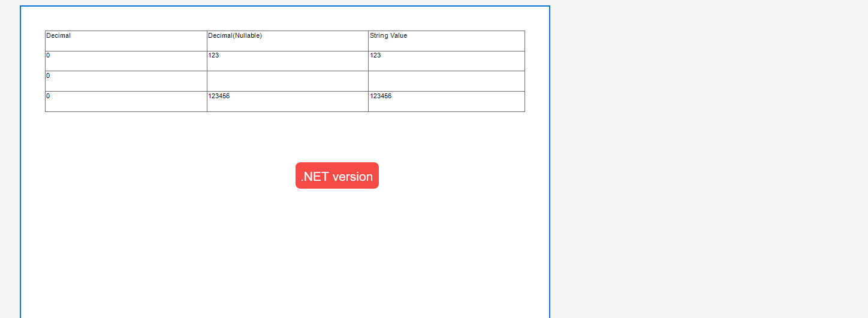The width and height of the screenshot is (868, 318).
Task: Select the String Value column header cell
Action: click(x=446, y=41)
